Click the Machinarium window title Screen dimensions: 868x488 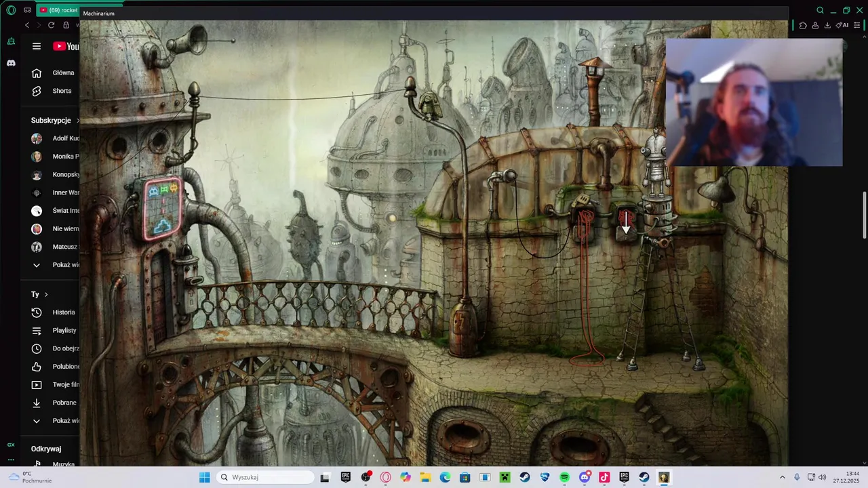pyautogui.click(x=99, y=14)
